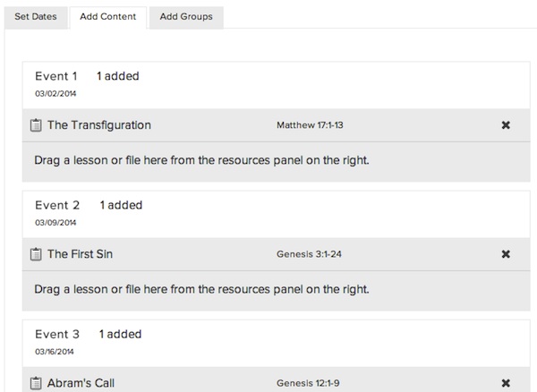Remove The Transfiguration lesson with X
Viewport: 537px width, 392px height.
(x=506, y=125)
